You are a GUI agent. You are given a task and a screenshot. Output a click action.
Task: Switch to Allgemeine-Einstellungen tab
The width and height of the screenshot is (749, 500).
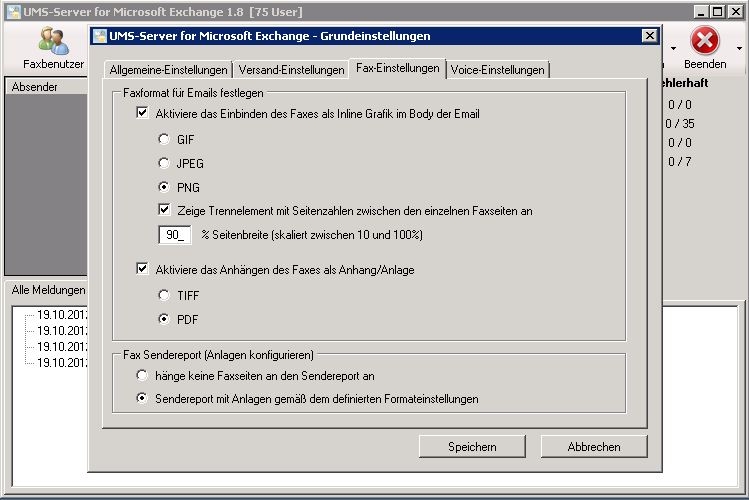168,70
